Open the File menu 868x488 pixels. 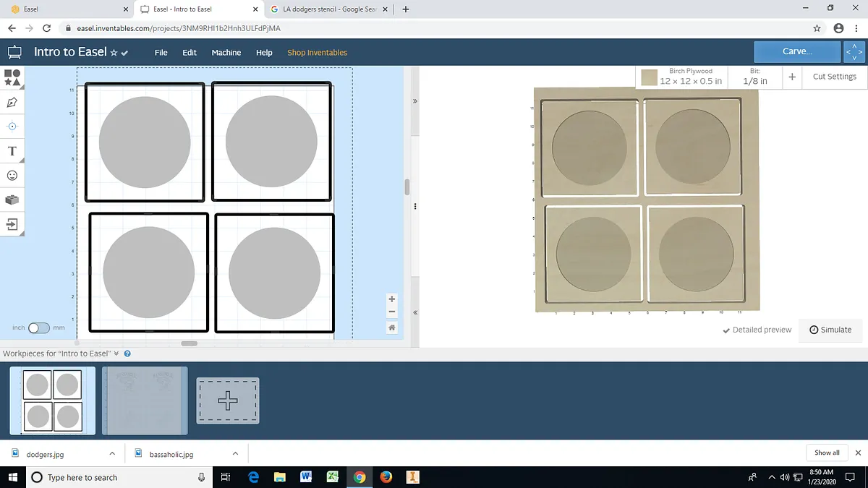[161, 53]
